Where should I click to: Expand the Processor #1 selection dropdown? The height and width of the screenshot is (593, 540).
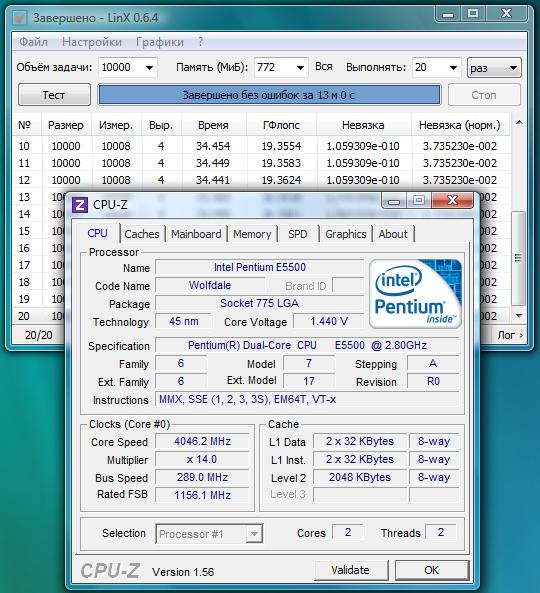point(254,534)
